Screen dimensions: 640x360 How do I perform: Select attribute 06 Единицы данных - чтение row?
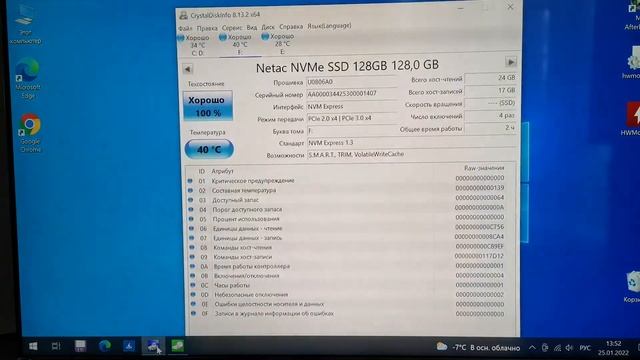click(x=347, y=228)
